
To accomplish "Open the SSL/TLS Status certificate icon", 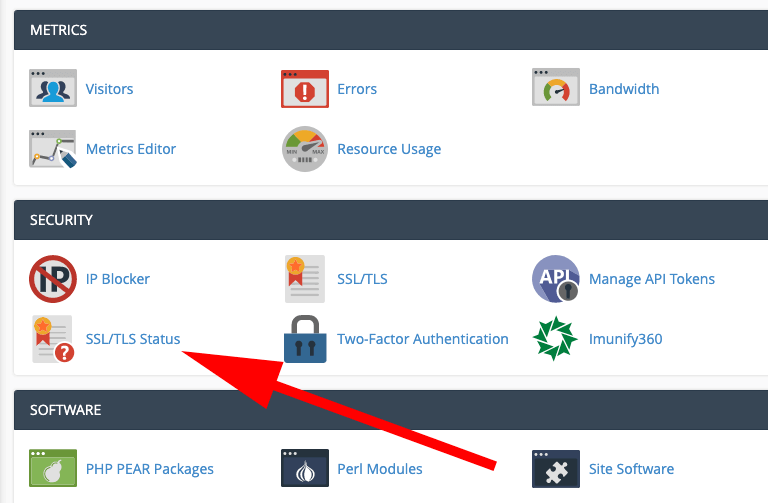I will 53,339.
